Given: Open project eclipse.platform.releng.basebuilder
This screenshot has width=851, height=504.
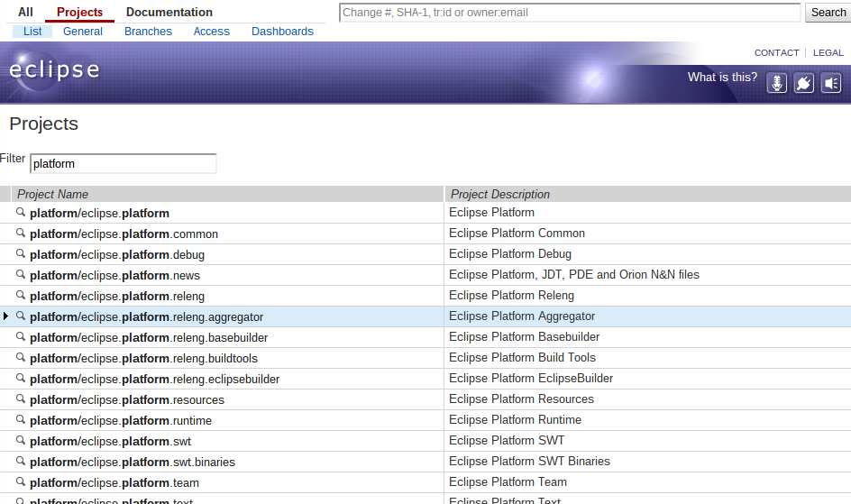Looking at the screenshot, I should 149,337.
